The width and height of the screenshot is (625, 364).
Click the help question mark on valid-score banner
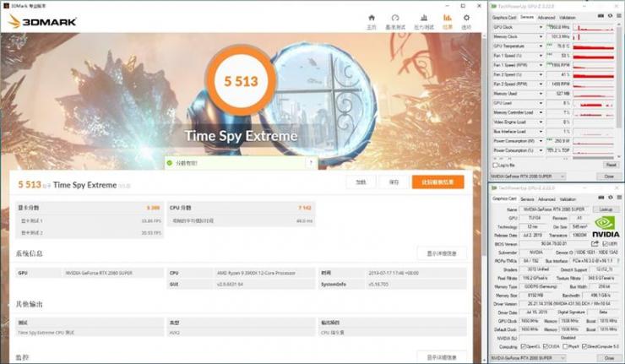click(x=311, y=163)
